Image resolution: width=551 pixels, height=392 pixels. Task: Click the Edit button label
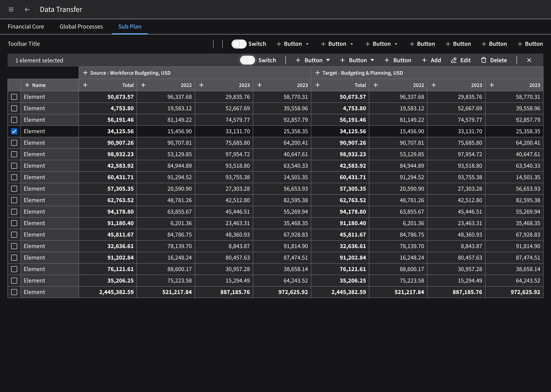pos(465,60)
